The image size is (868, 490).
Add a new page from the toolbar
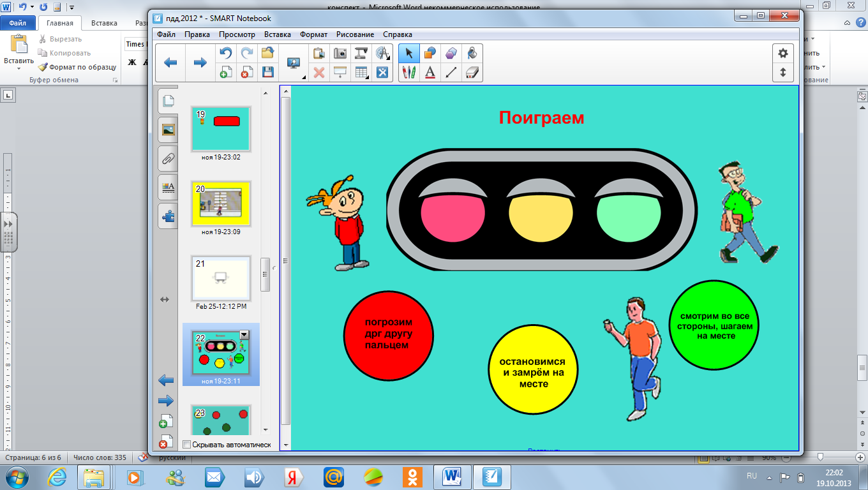click(x=225, y=72)
